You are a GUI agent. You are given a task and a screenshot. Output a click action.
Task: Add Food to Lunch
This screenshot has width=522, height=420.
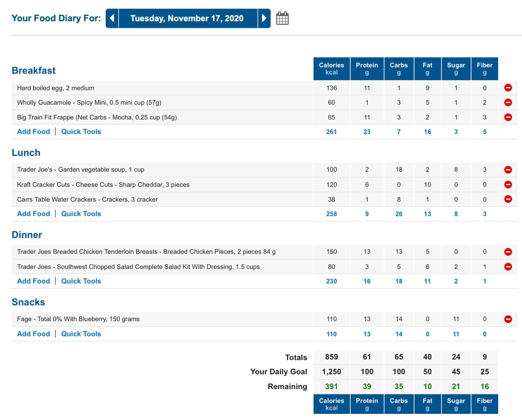tap(33, 214)
